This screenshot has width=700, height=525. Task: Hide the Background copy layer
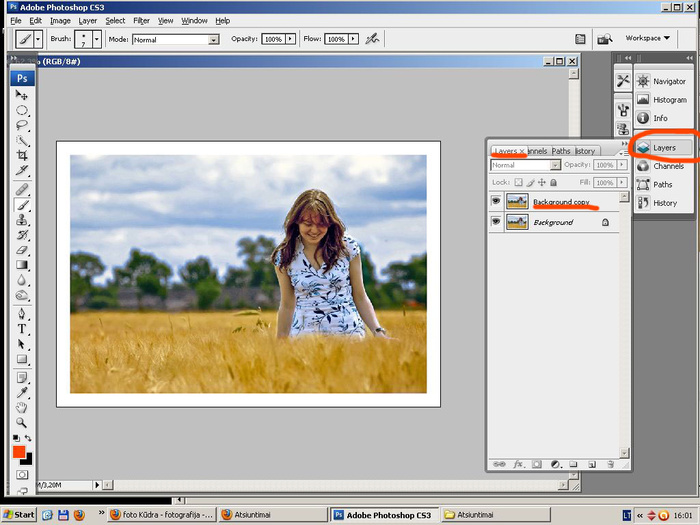pos(496,202)
